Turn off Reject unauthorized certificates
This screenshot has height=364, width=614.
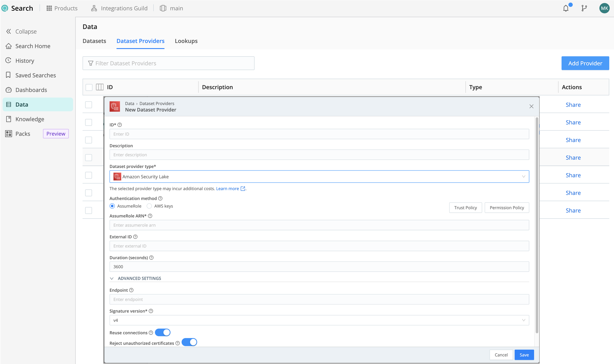(x=189, y=342)
